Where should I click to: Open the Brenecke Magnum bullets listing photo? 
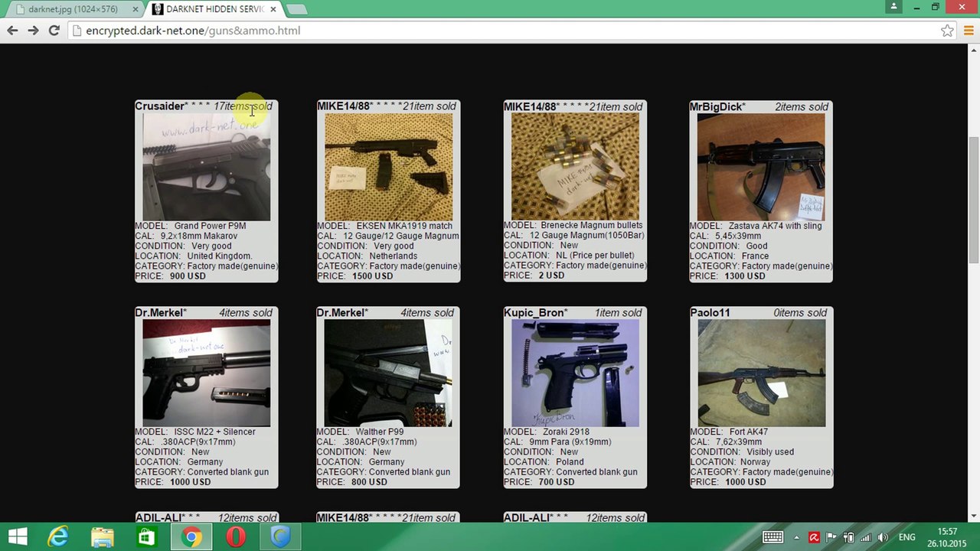coord(575,166)
